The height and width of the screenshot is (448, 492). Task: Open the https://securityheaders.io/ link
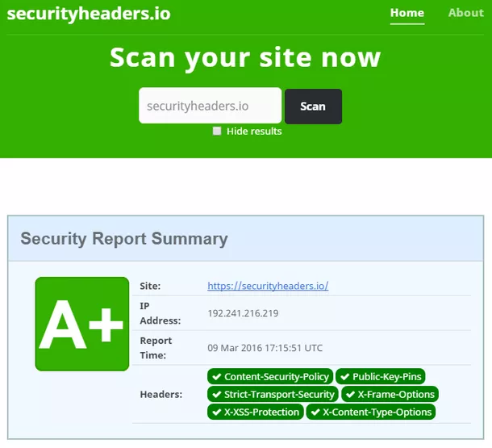pyautogui.click(x=268, y=286)
